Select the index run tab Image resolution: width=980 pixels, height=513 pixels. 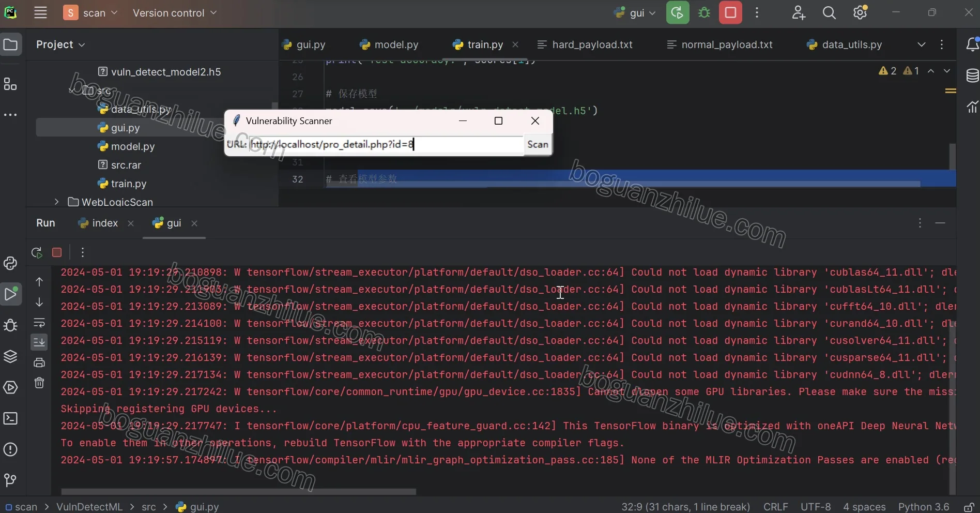tap(98, 223)
